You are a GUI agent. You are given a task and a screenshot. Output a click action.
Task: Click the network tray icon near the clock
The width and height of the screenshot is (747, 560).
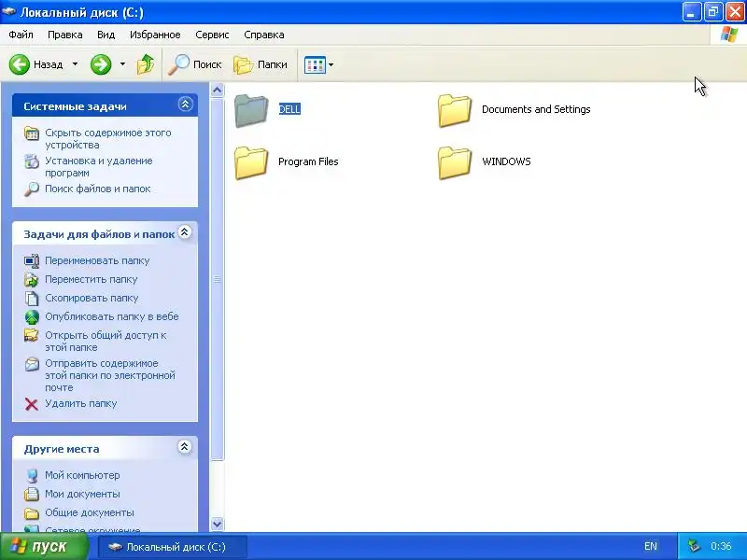pos(694,546)
